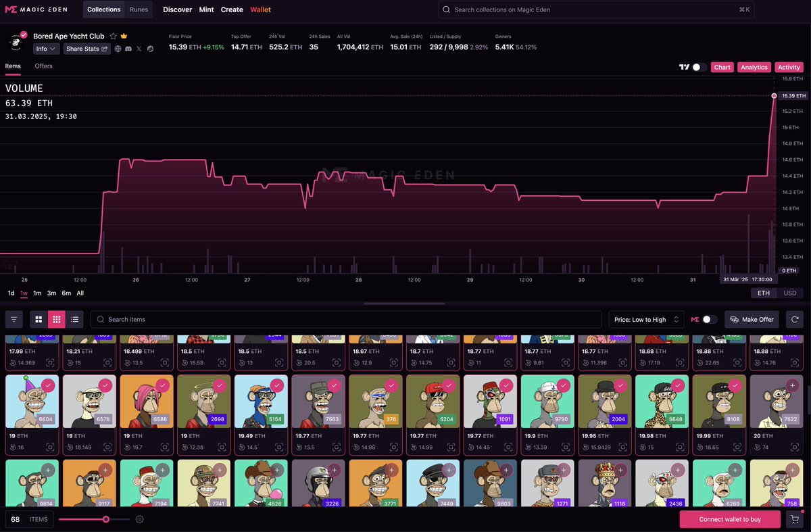Deselect ape 6576 checkmark

105,385
